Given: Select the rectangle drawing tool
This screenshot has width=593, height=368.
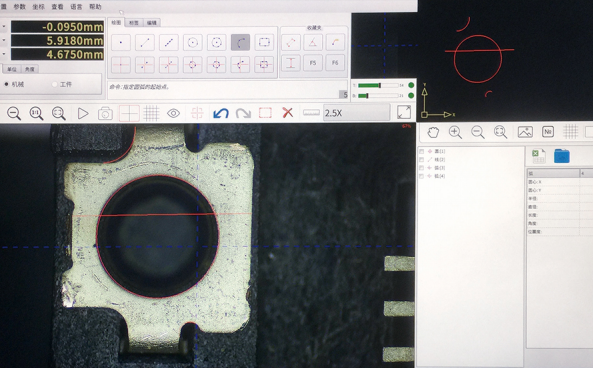Looking at the screenshot, I should [x=264, y=42].
